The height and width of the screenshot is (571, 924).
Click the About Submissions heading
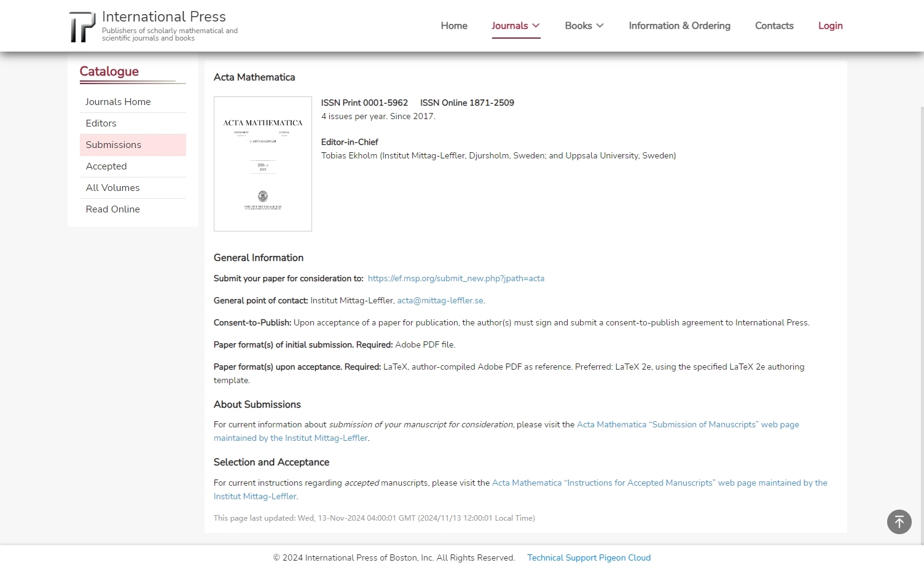[257, 405]
